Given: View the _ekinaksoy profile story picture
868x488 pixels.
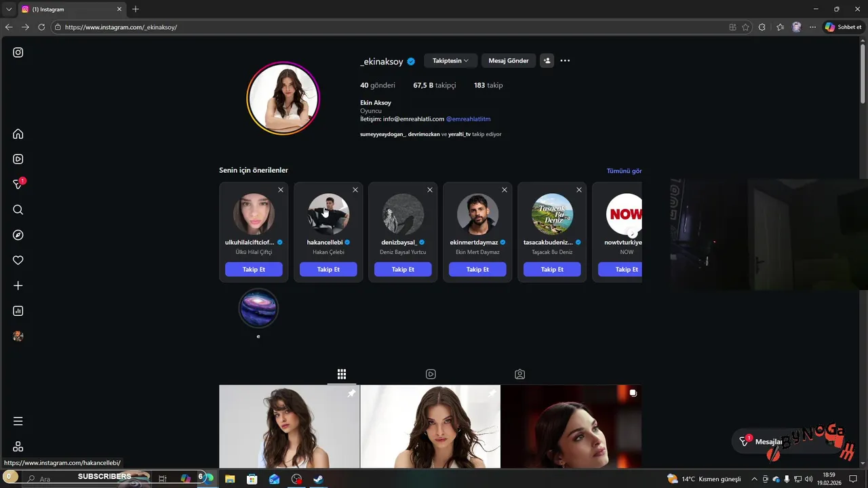Looking at the screenshot, I should [x=283, y=98].
